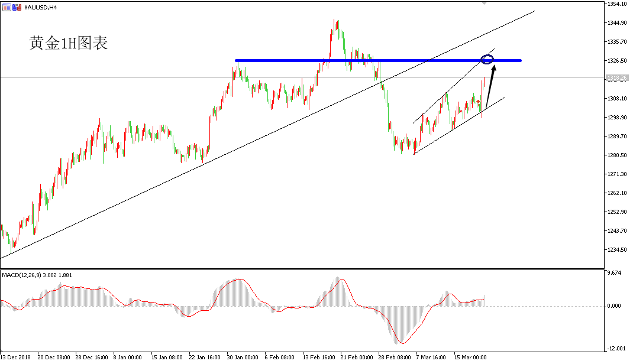
Task: Click the 13 Dec 2018 date label
Action: coord(15,357)
